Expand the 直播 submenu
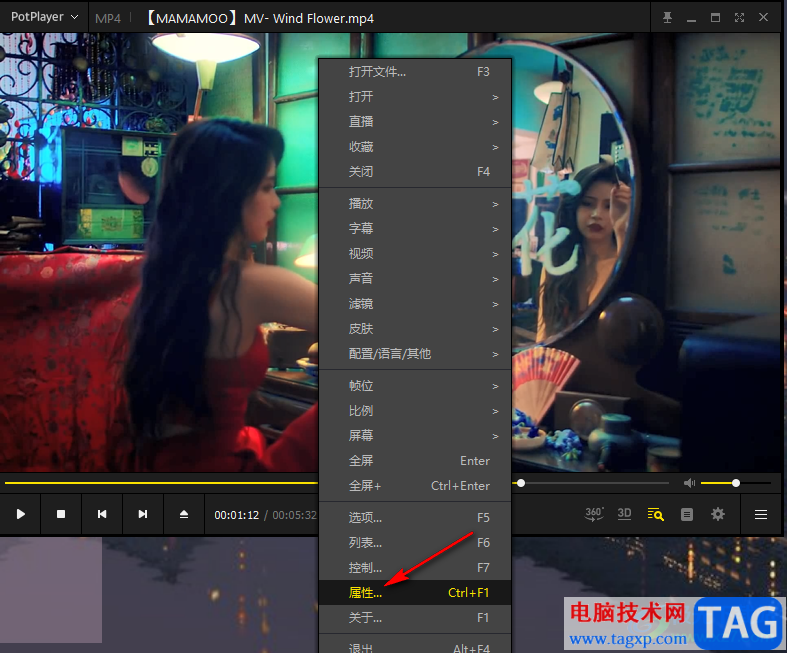The image size is (787, 653). [415, 122]
